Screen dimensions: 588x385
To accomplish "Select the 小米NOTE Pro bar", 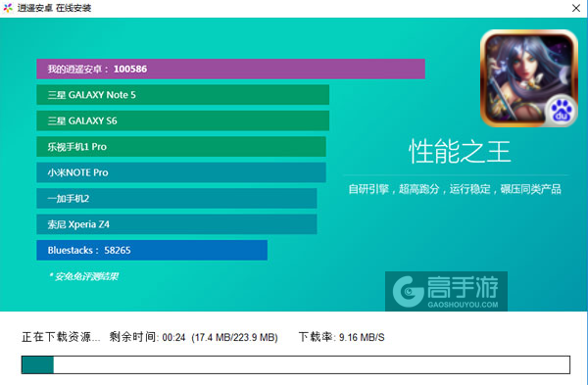I will click(x=181, y=172).
